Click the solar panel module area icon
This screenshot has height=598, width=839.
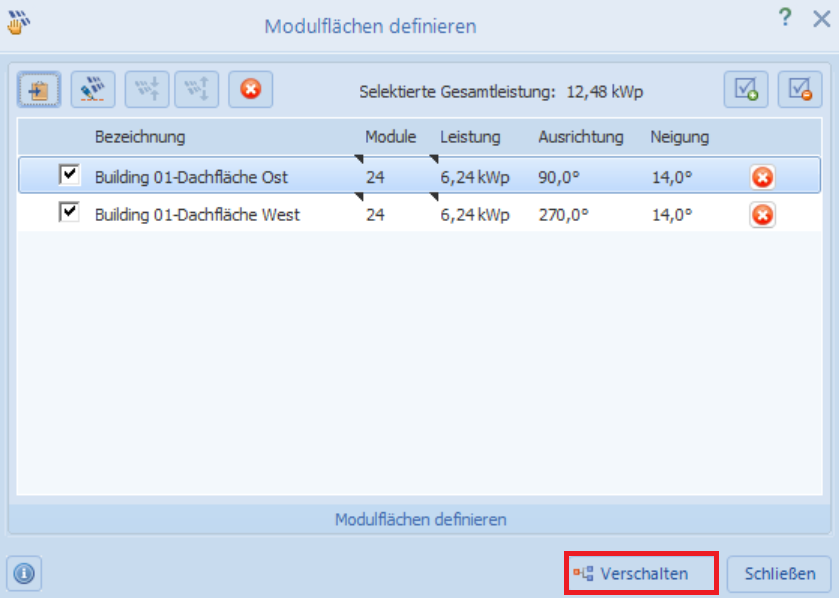click(x=93, y=90)
